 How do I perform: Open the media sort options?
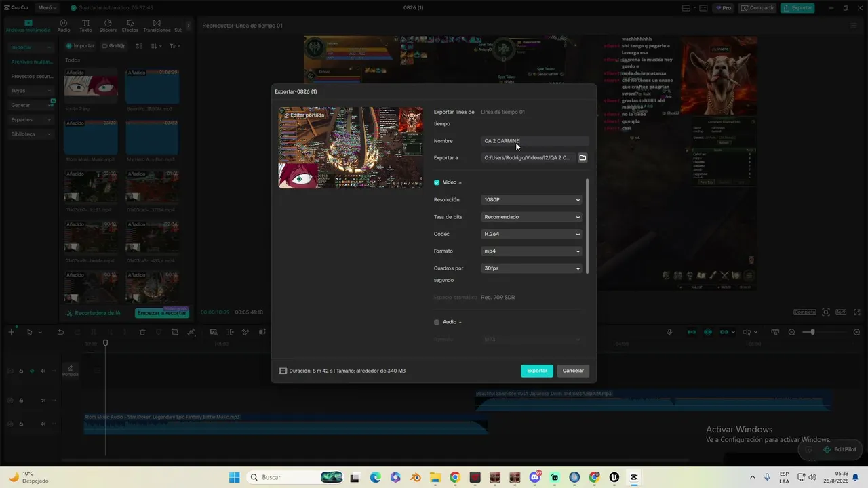pyautogui.click(x=156, y=46)
